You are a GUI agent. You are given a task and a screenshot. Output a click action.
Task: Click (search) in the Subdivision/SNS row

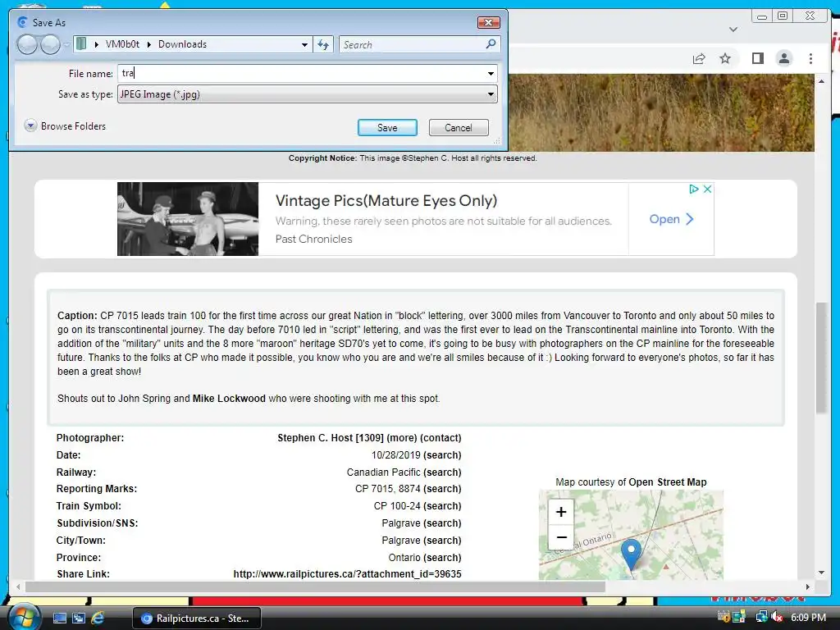click(442, 523)
